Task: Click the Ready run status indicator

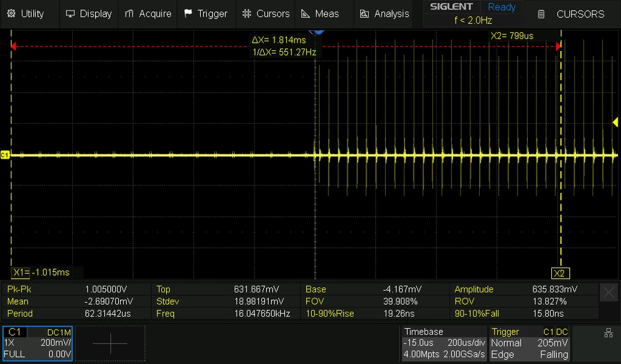Action: click(502, 7)
